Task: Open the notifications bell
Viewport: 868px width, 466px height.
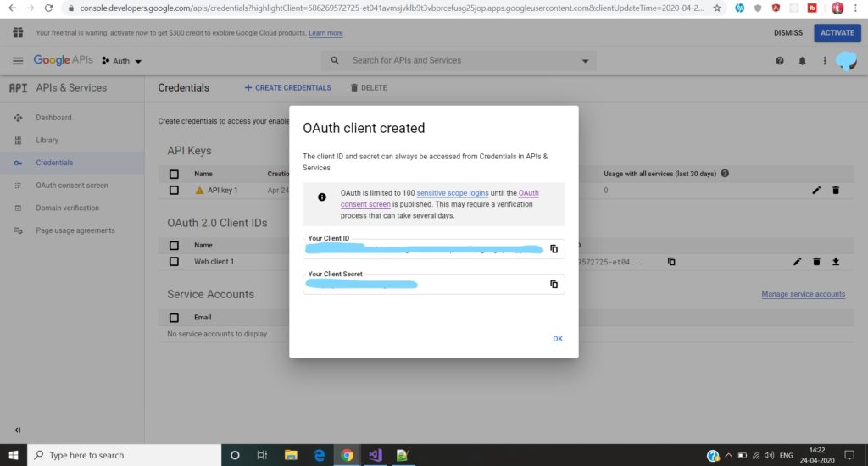Action: pos(802,61)
